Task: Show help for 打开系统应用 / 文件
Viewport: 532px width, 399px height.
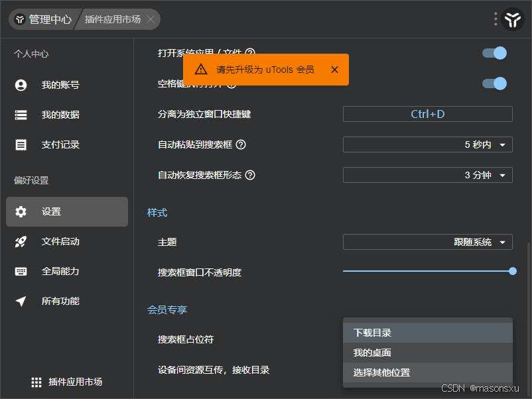Action: click(250, 52)
